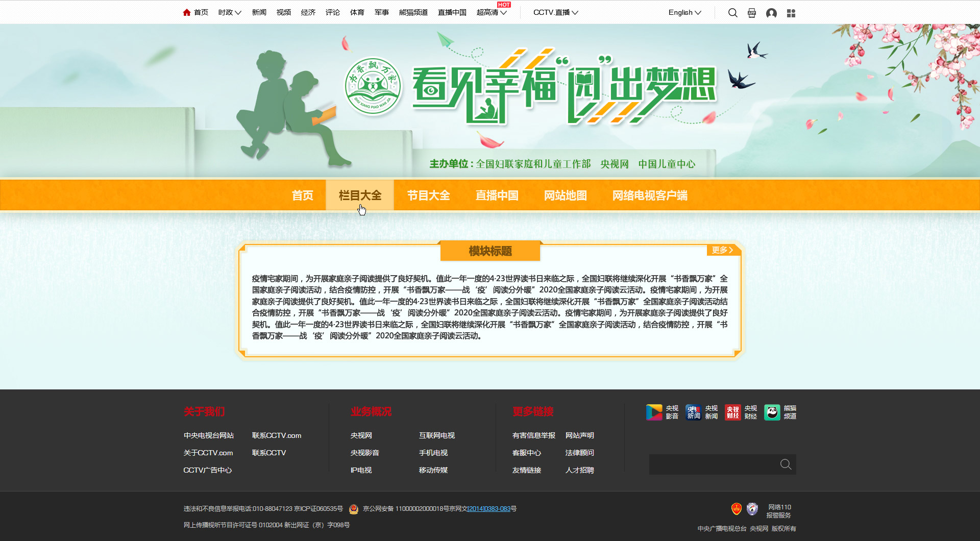The width and height of the screenshot is (980, 541).
Task: Click the 有害信息举报 link
Action: (x=534, y=435)
